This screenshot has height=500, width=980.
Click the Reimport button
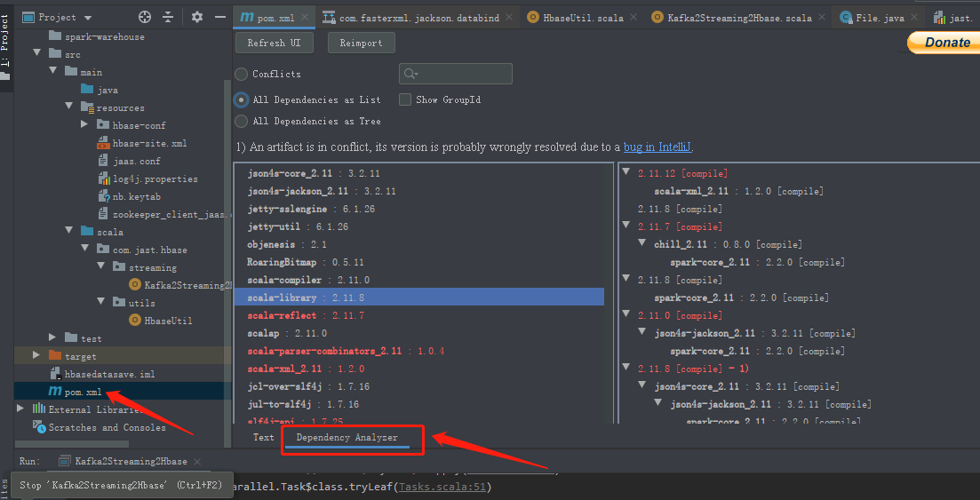coord(362,44)
